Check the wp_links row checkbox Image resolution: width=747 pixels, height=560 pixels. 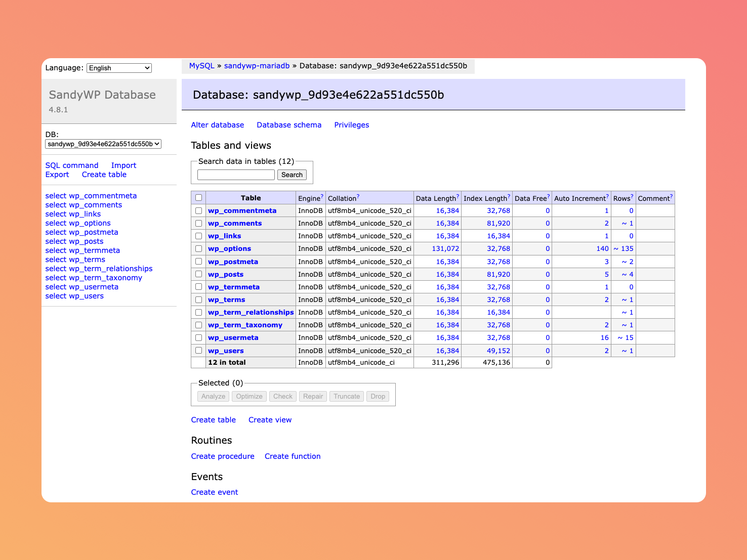point(198,236)
